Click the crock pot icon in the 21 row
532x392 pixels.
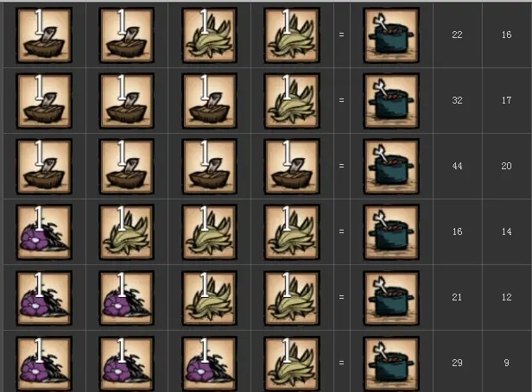coord(391,298)
